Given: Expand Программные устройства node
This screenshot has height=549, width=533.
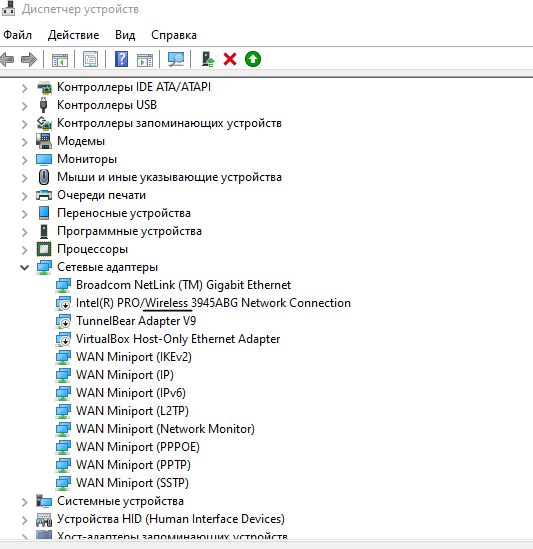Looking at the screenshot, I should coord(25,232).
